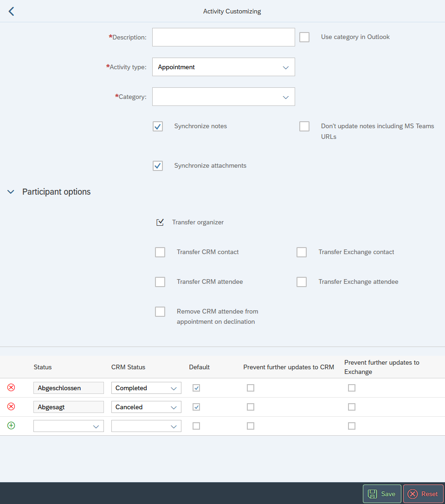Open CRM Status dropdown showing Completed
Viewport: 445px width, 504px height.
[146, 388]
